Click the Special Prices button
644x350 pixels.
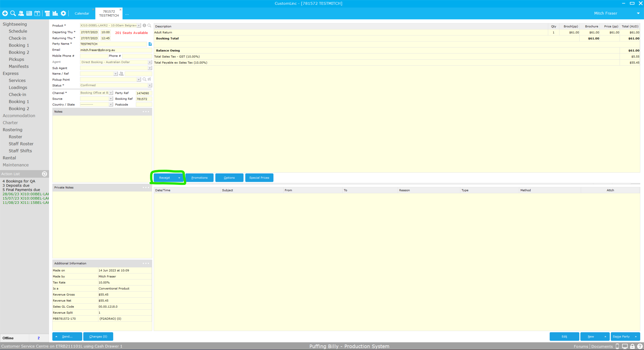tap(259, 178)
